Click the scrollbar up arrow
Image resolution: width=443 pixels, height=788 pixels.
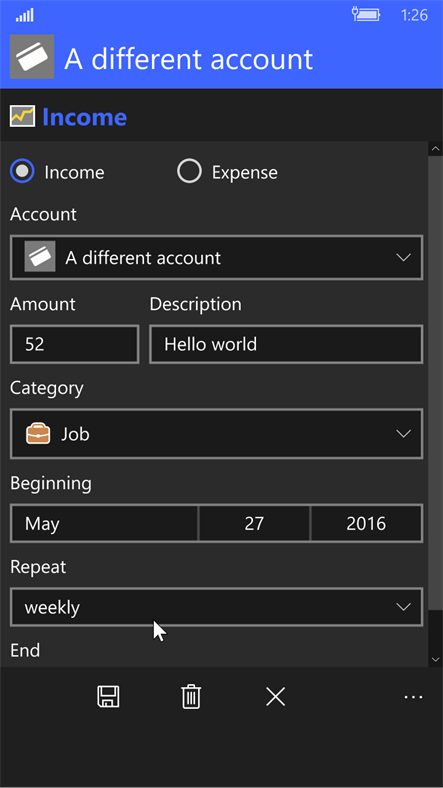[435, 149]
